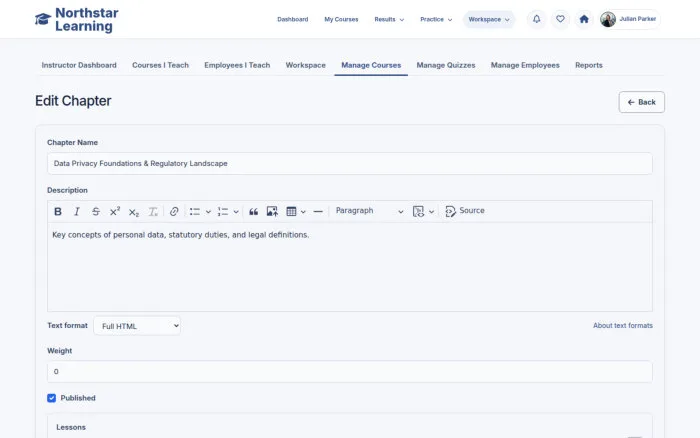The width and height of the screenshot is (700, 438).
Task: Insert a table in the description
Action: click(291, 211)
